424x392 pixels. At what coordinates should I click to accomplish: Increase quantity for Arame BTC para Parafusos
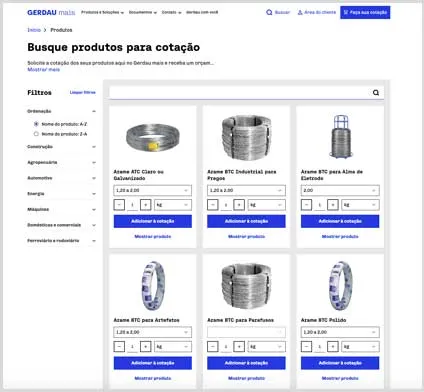tap(239, 347)
